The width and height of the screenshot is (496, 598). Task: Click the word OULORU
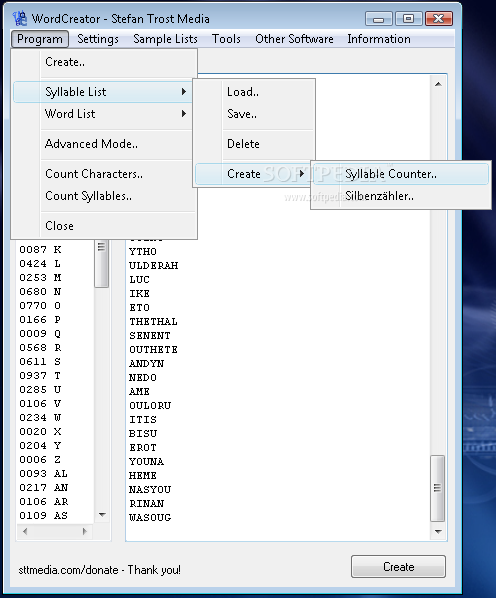point(150,405)
